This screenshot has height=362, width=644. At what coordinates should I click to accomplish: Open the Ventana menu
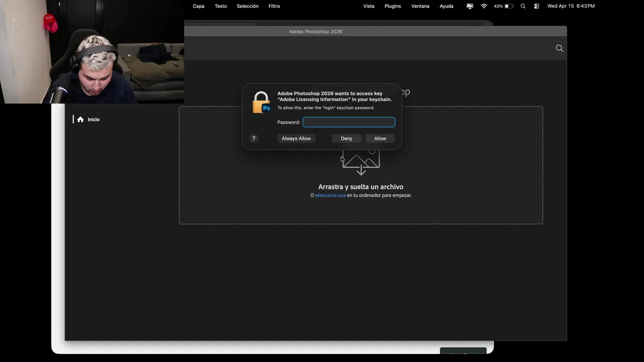pos(420,6)
